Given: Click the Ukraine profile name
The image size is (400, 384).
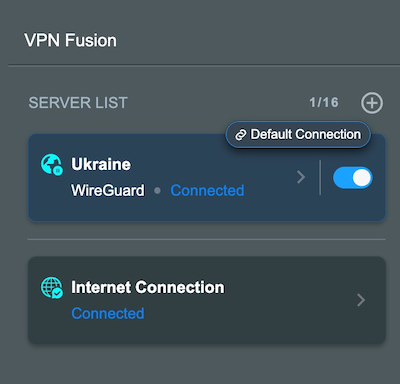Looking at the screenshot, I should tap(101, 164).
